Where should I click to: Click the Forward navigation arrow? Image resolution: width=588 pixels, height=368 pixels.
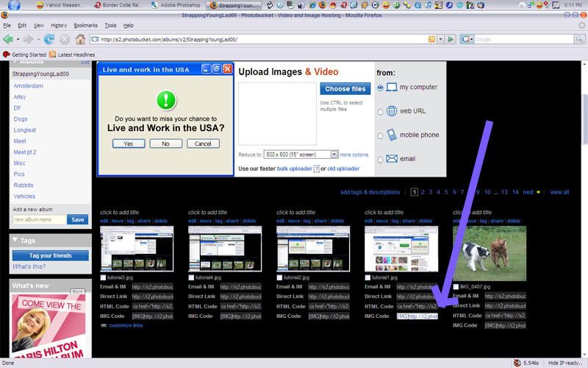tap(28, 39)
